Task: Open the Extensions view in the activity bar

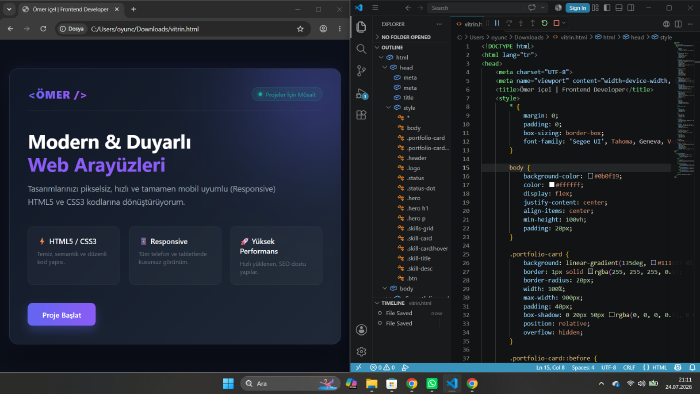Action: click(362, 115)
